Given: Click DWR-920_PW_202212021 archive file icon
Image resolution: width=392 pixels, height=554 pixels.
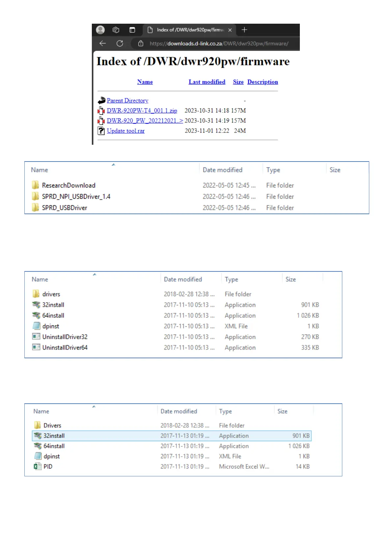Looking at the screenshot, I should click(101, 121).
